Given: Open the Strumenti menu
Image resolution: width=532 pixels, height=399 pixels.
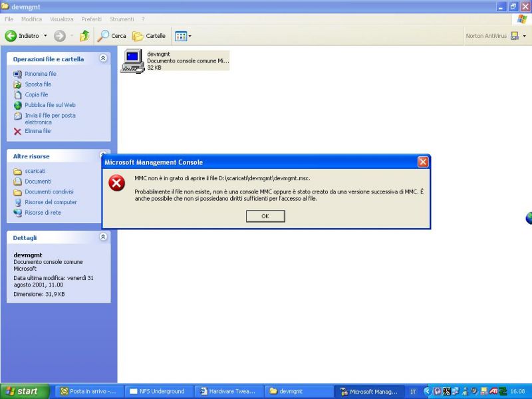Looking at the screenshot, I should [x=122, y=19].
